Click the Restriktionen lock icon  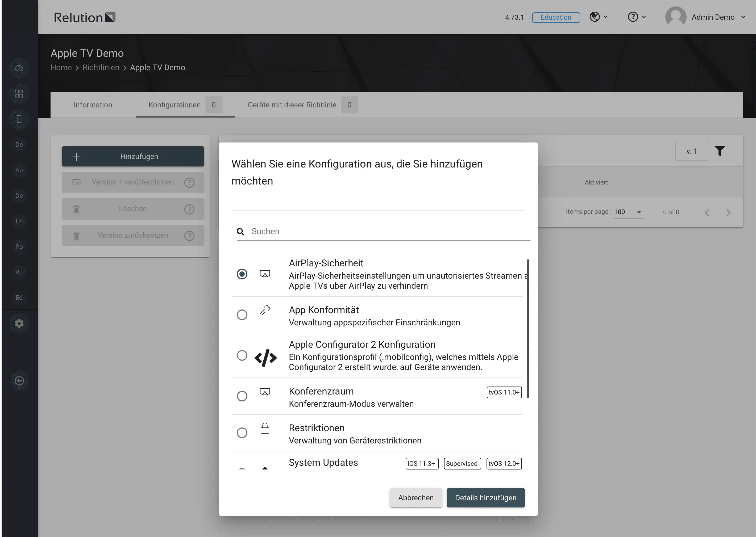coord(265,428)
